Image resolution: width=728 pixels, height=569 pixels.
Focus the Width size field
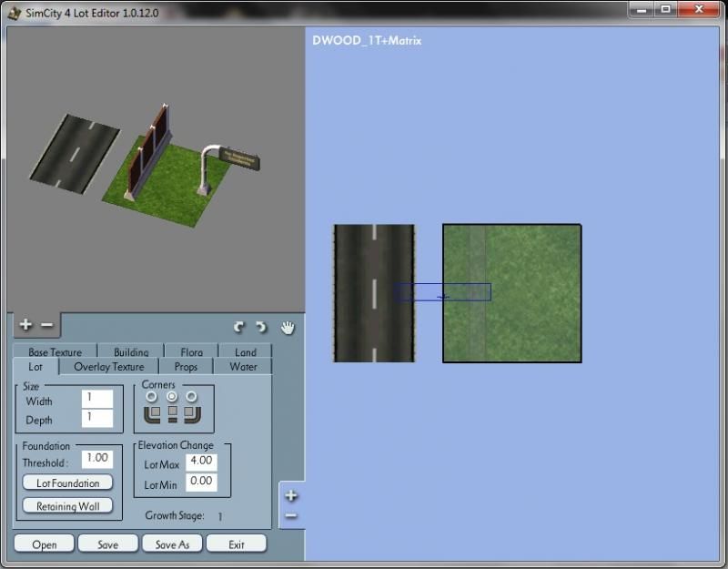tap(97, 399)
